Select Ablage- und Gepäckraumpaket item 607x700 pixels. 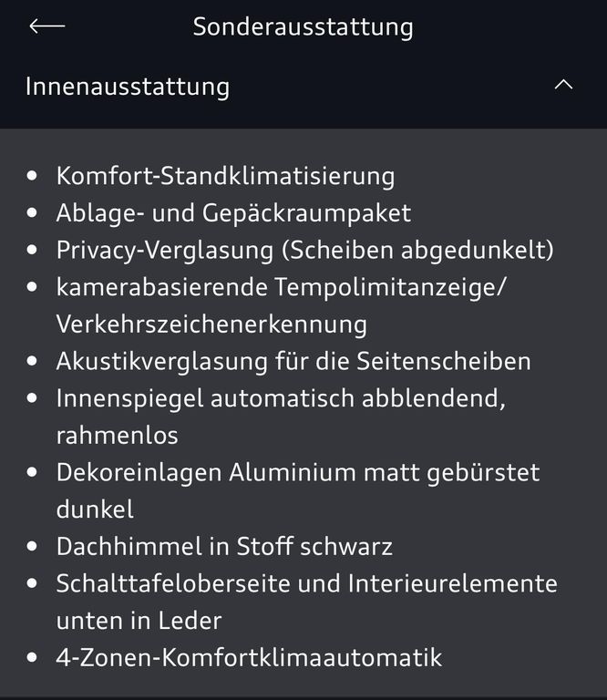(233, 213)
